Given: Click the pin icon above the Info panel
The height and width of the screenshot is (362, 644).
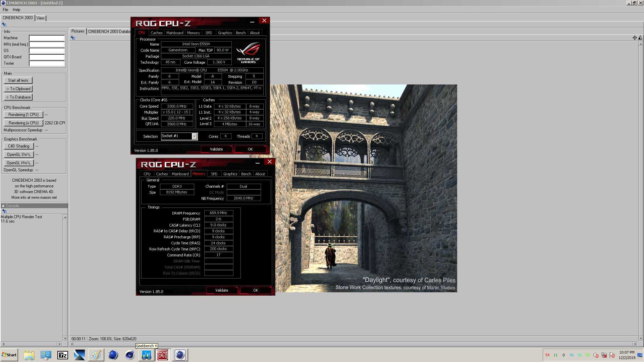Looking at the screenshot, I should (x=4, y=24).
